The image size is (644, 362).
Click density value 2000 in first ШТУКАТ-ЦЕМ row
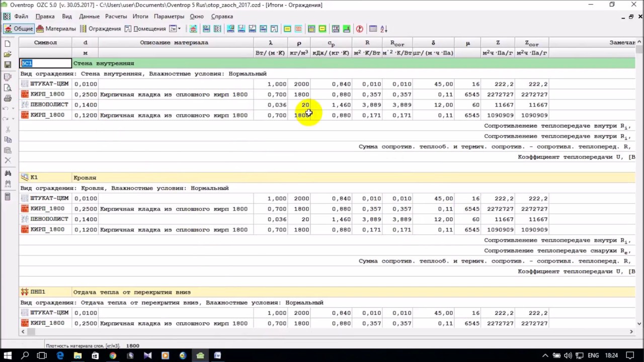(301, 84)
